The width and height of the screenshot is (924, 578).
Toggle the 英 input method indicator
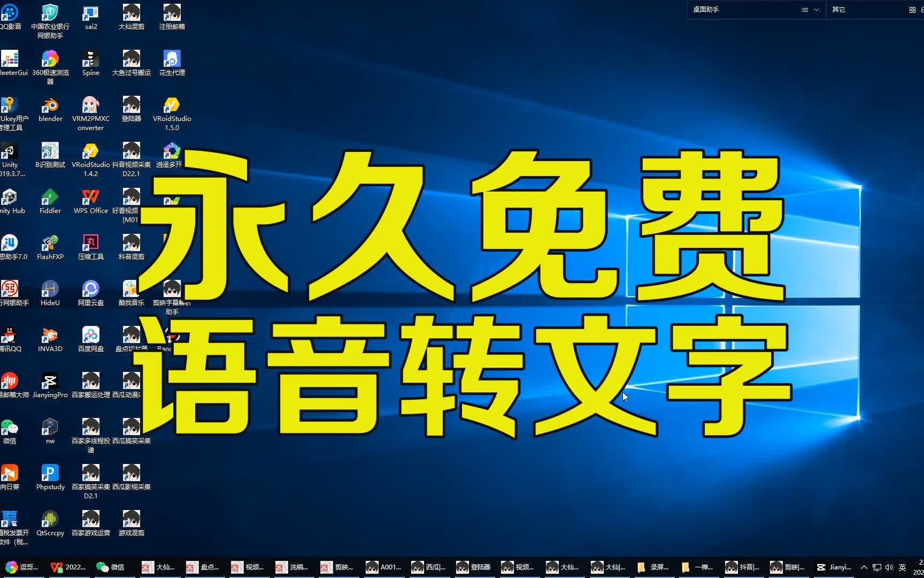pyautogui.click(x=903, y=567)
